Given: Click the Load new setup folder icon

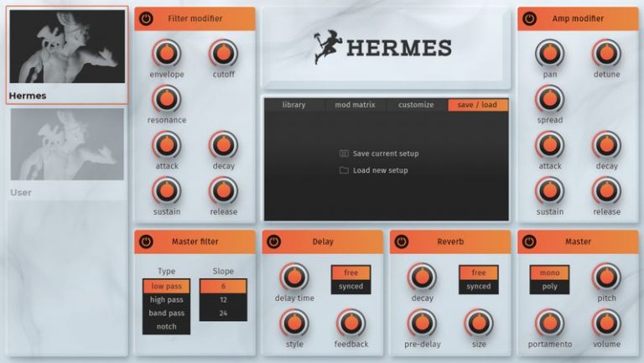Looking at the screenshot, I should (344, 170).
